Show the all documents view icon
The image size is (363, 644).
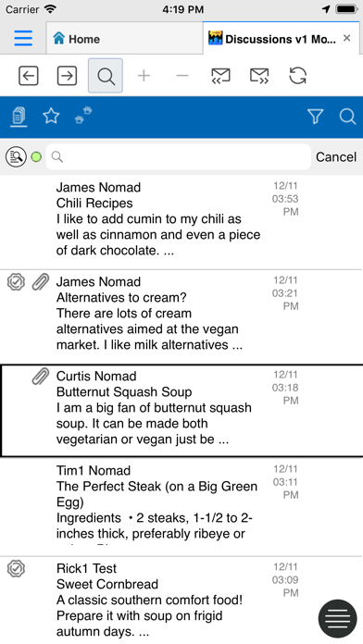pos(19,117)
